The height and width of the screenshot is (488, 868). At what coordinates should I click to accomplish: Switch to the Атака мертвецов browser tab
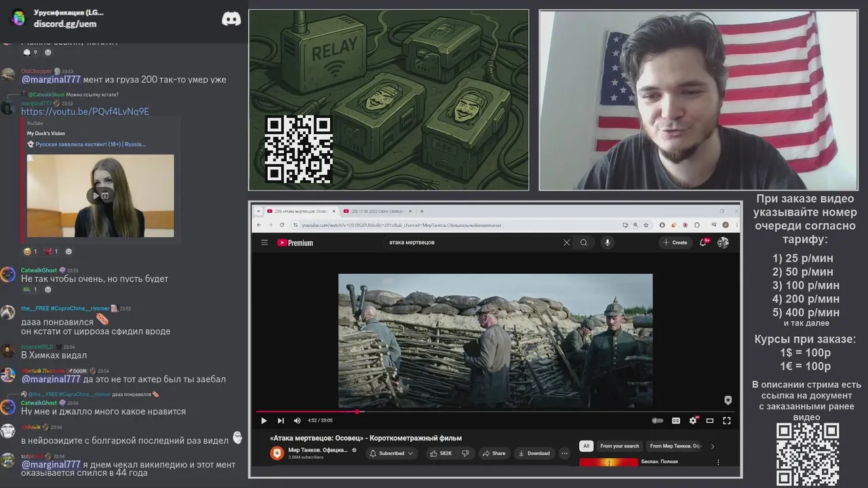300,211
